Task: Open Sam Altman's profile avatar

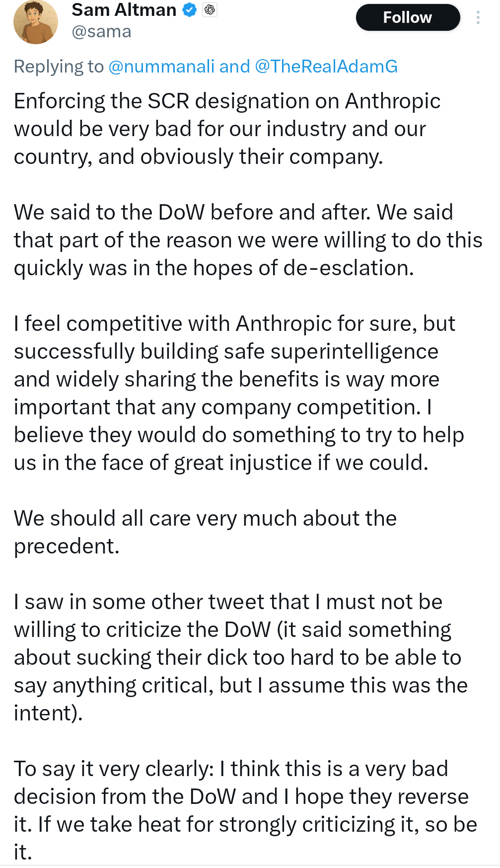Action: [x=35, y=22]
